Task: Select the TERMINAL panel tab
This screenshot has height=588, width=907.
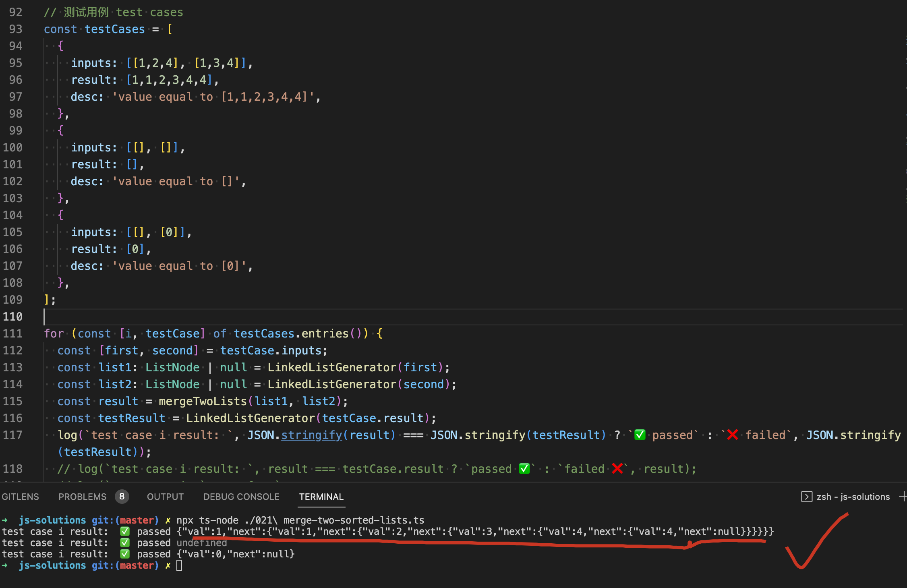Action: (321, 497)
